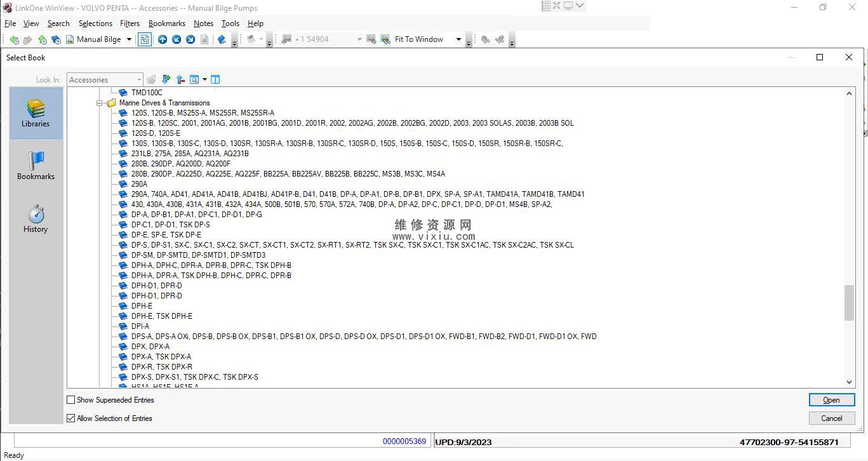Screen dimensions: 868x461
Task: Click the book icon next to TMD100C
Action: pyautogui.click(x=123, y=93)
